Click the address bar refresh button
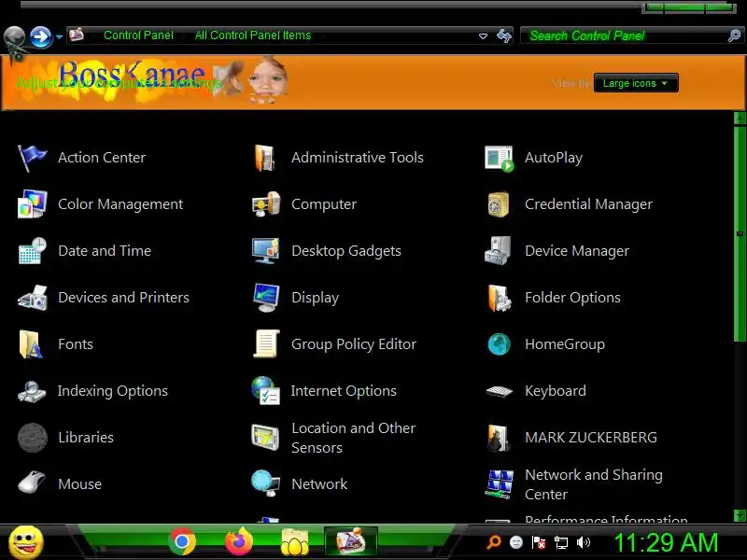The height and width of the screenshot is (560, 747). 503,35
